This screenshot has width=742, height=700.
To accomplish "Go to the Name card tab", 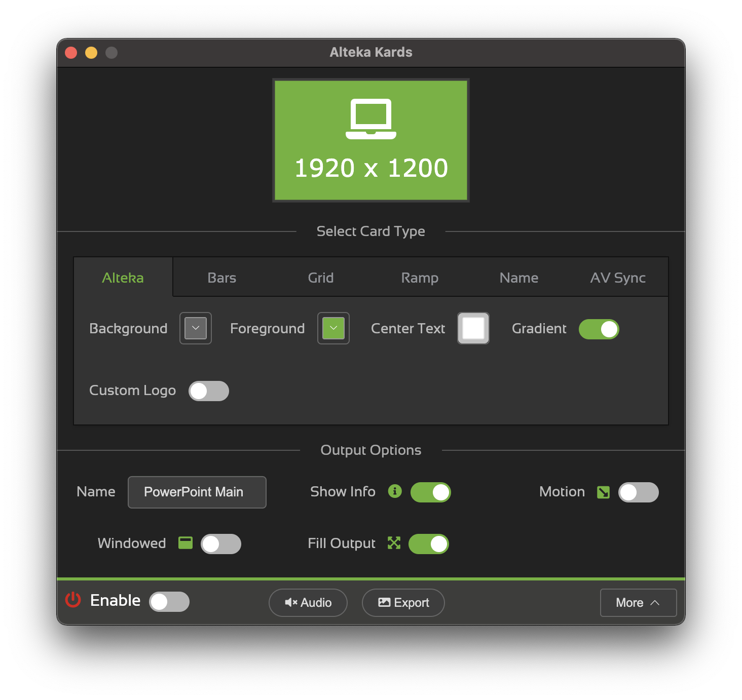I will coord(519,278).
